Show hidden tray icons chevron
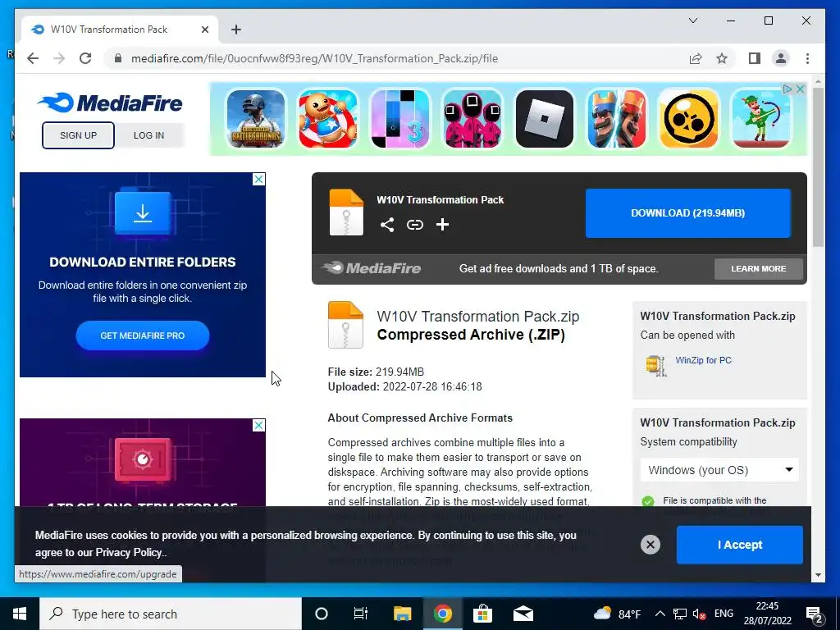Viewport: 840px width, 630px height. click(x=660, y=614)
